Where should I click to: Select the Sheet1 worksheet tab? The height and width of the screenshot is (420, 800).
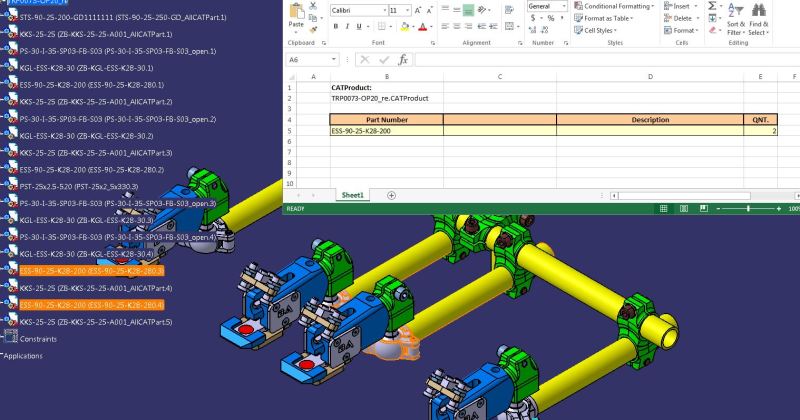click(353, 195)
